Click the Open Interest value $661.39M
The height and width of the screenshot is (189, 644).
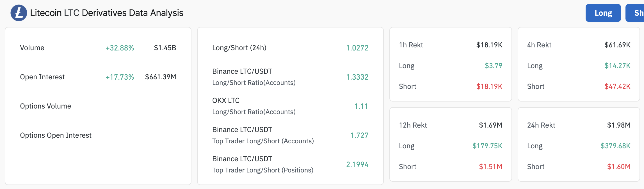tap(161, 77)
